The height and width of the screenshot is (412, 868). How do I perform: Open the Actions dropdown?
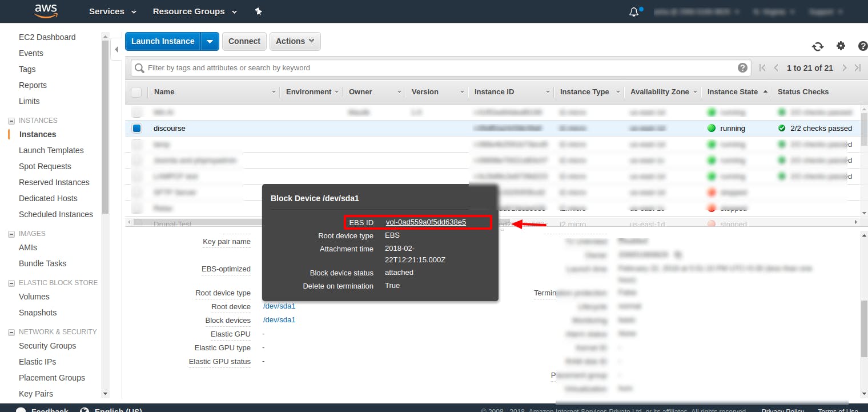295,41
